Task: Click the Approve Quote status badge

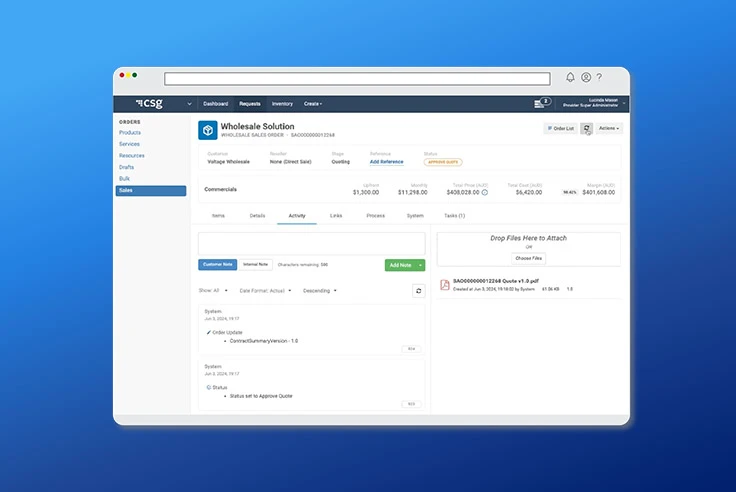Action: coord(443,162)
